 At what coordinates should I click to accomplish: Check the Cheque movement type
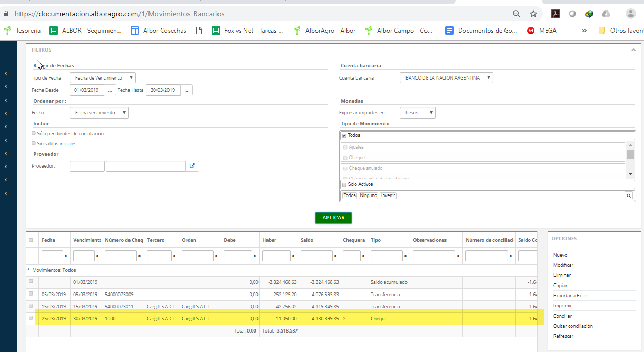coord(345,158)
